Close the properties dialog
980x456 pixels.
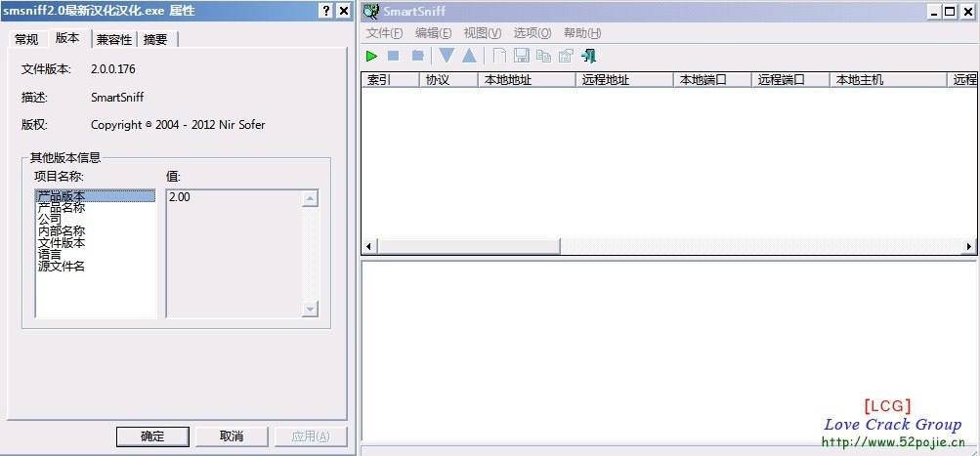tap(343, 11)
